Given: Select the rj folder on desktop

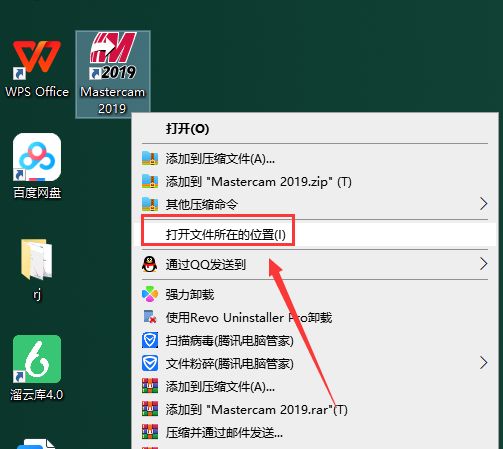Looking at the screenshot, I should [x=37, y=269].
